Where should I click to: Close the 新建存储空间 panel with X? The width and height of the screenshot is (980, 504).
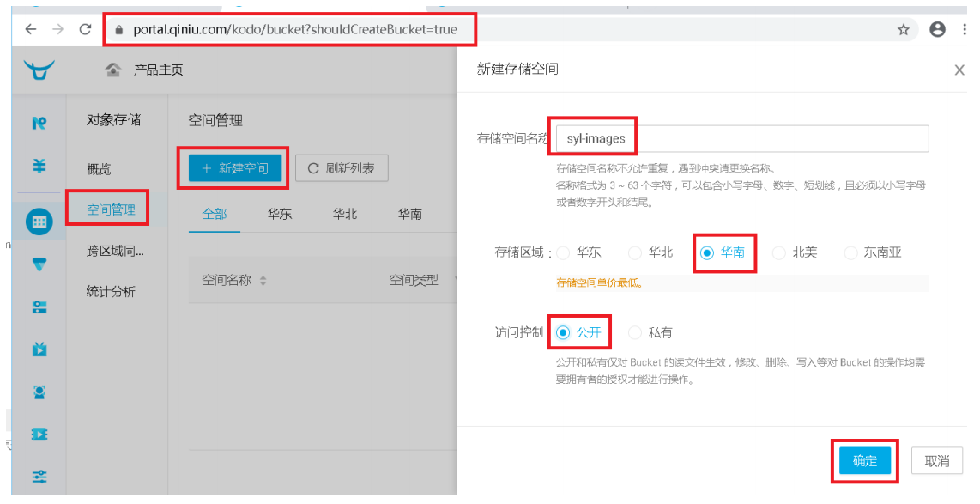coord(959,70)
